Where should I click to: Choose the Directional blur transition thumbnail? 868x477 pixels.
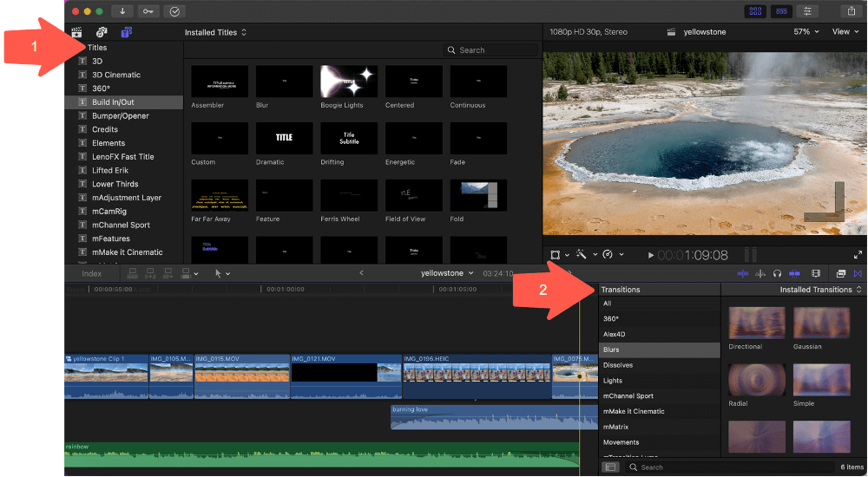(x=757, y=323)
